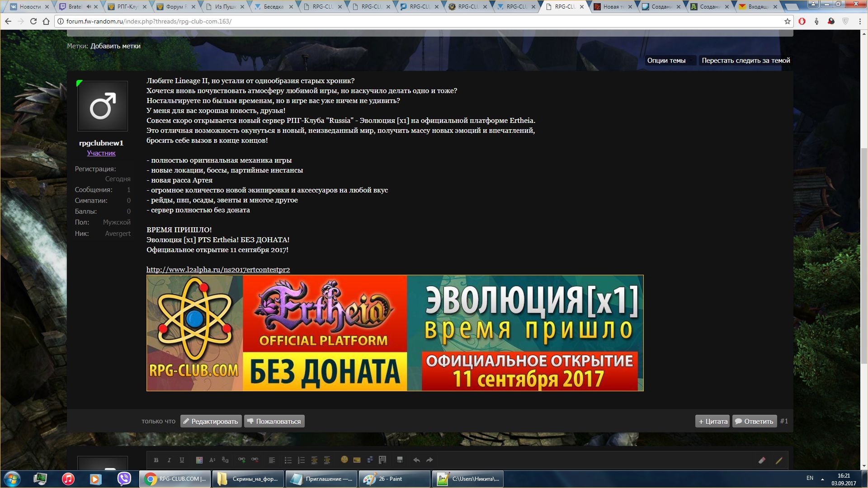This screenshot has height=488, width=868.
Task: Apply underline formatting in reply editor
Action: pyautogui.click(x=182, y=460)
